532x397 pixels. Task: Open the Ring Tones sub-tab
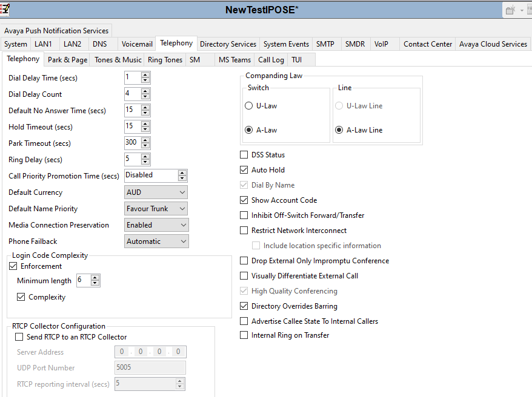click(165, 60)
